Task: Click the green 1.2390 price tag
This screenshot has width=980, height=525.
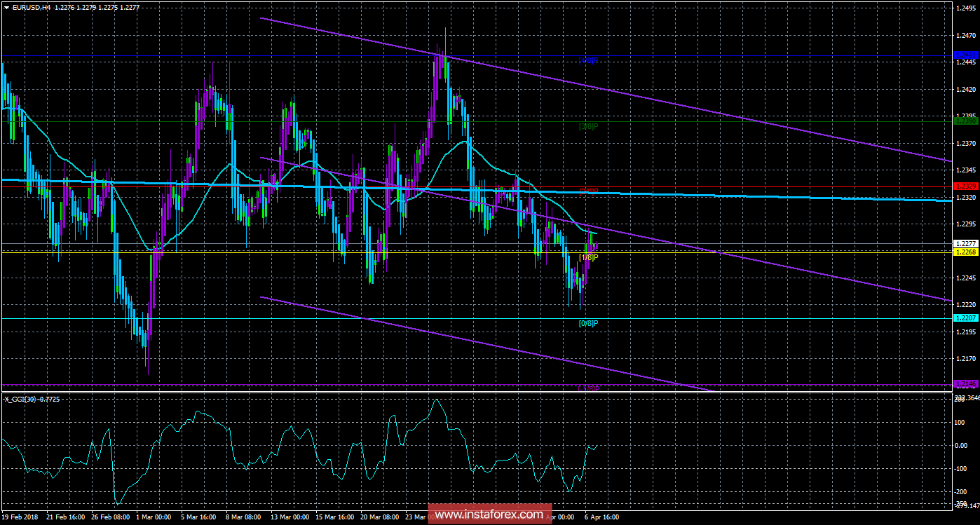Action: coord(965,121)
